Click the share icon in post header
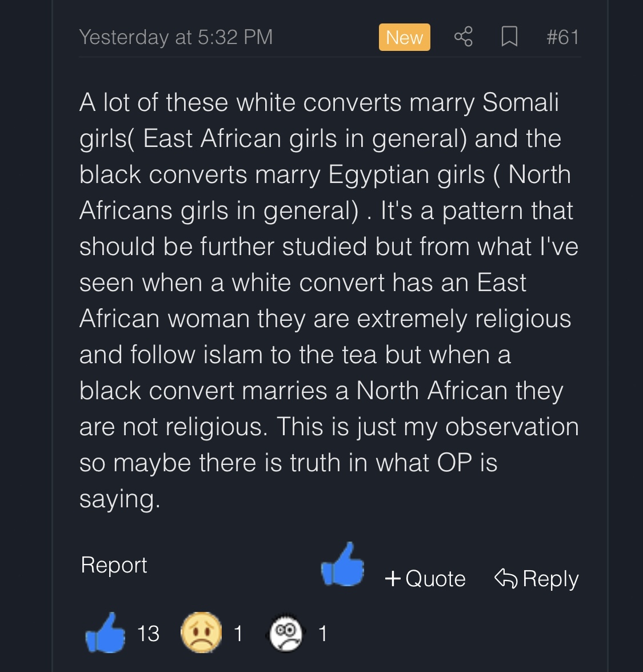The width and height of the screenshot is (643, 672). [463, 37]
